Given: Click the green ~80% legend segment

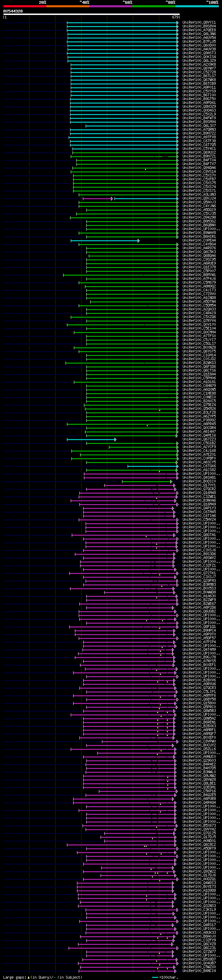Looking at the screenshot, I should click(154, 6).
